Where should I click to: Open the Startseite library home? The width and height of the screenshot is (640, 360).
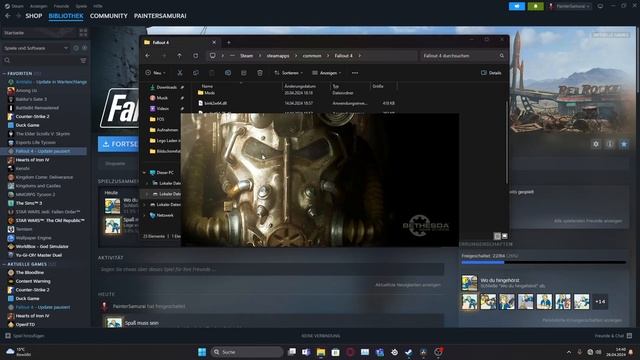click(x=39, y=33)
